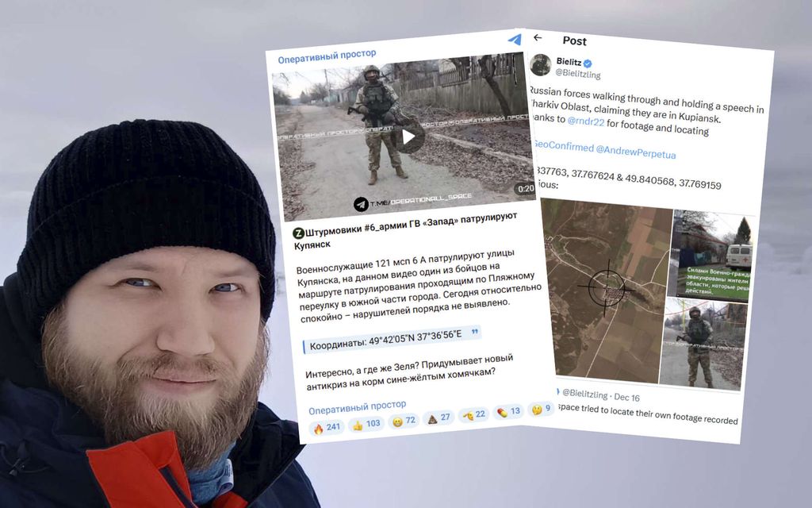Go back using the Post back arrow
Screen dimensions: 812x508
point(538,38)
